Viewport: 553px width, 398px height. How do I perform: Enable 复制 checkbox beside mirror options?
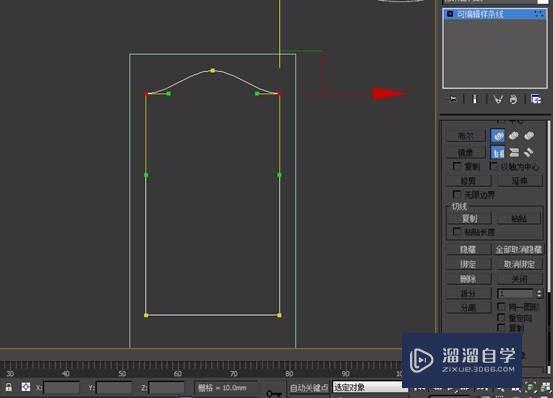click(457, 166)
